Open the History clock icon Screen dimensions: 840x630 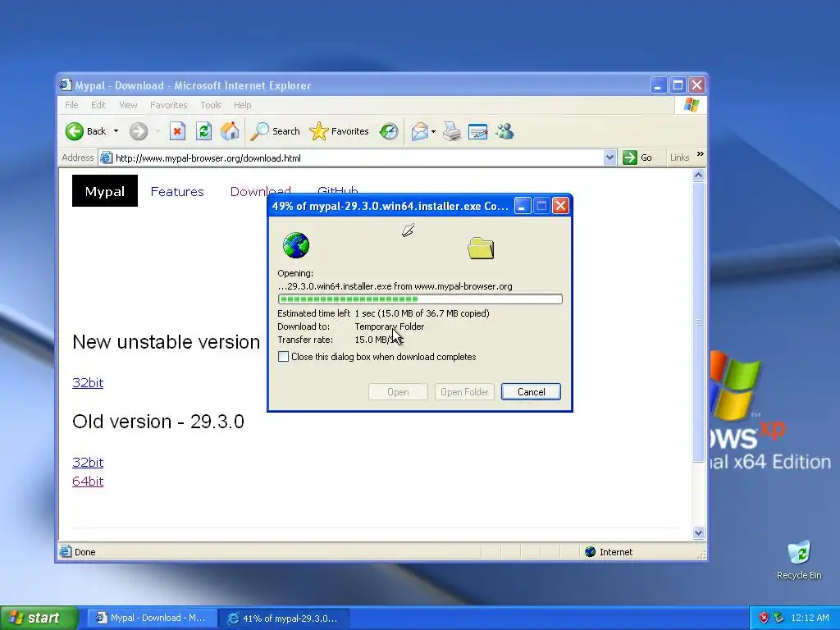point(389,131)
